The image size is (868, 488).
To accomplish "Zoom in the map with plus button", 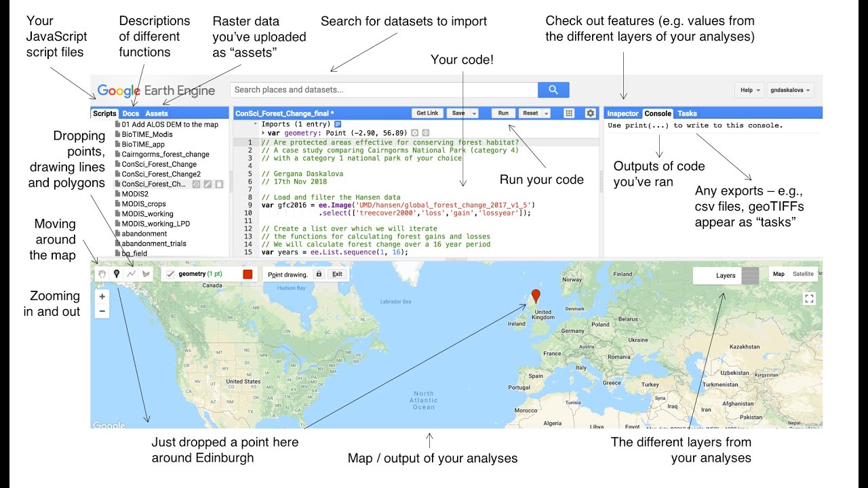I will [x=102, y=296].
